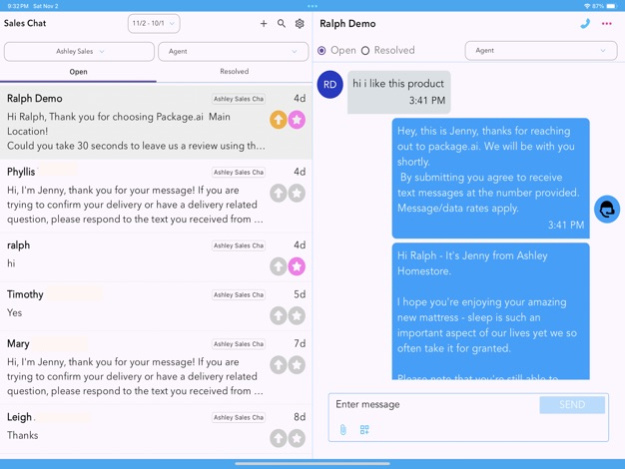Start a new chat with plus icon
Screen dimensions: 625x469
click(x=264, y=23)
